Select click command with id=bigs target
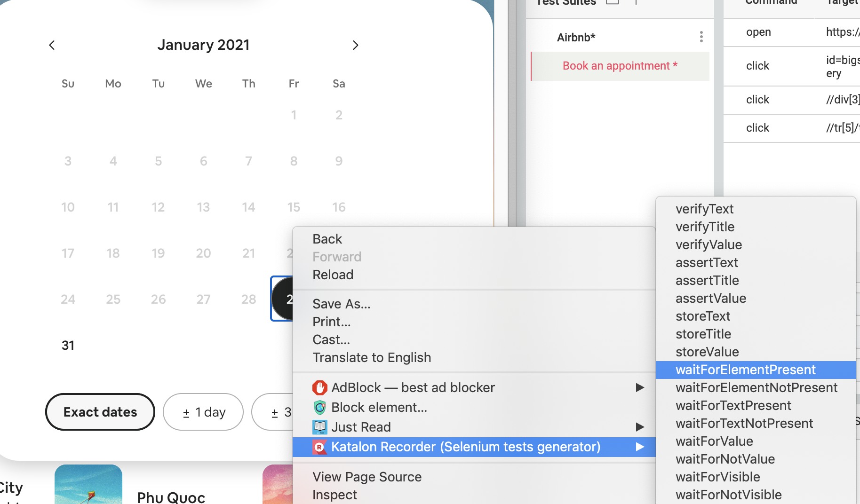Image resolution: width=860 pixels, height=504 pixels. [x=792, y=66]
